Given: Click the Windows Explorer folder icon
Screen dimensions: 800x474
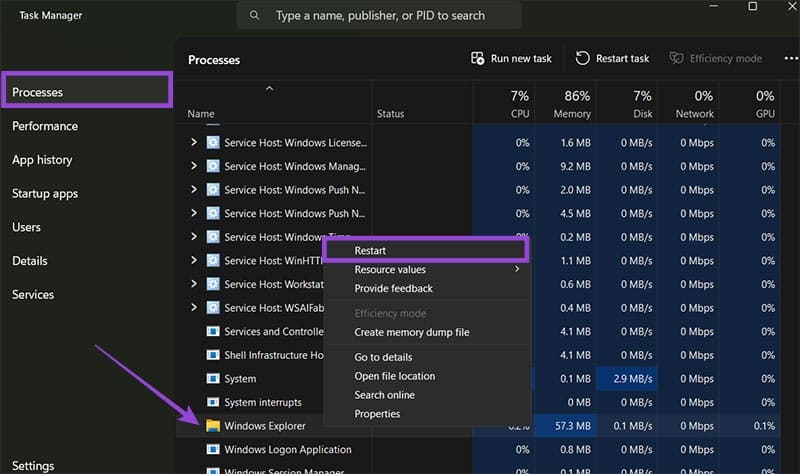Looking at the screenshot, I should coord(213,426).
